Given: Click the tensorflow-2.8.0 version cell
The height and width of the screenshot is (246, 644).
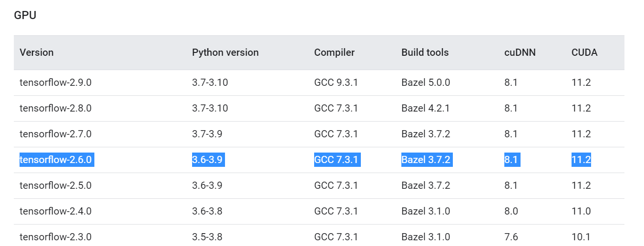Looking at the screenshot, I should (55, 108).
